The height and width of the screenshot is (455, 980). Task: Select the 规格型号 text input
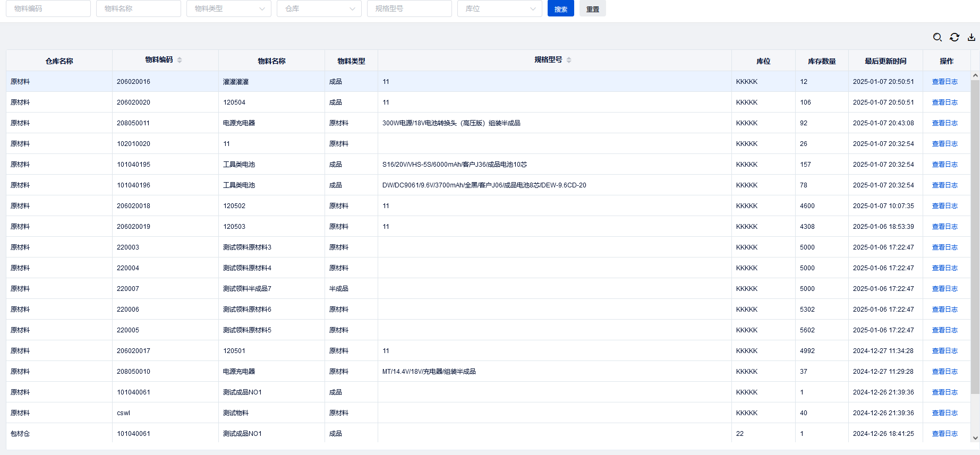tap(409, 8)
